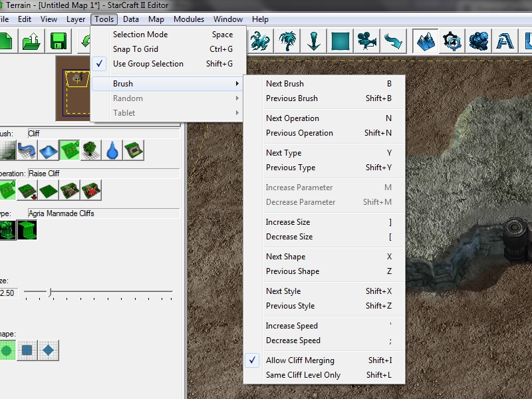The height and width of the screenshot is (399, 532).
Task: Click the Agria Manmade Cliffs type field
Action: click(x=104, y=213)
